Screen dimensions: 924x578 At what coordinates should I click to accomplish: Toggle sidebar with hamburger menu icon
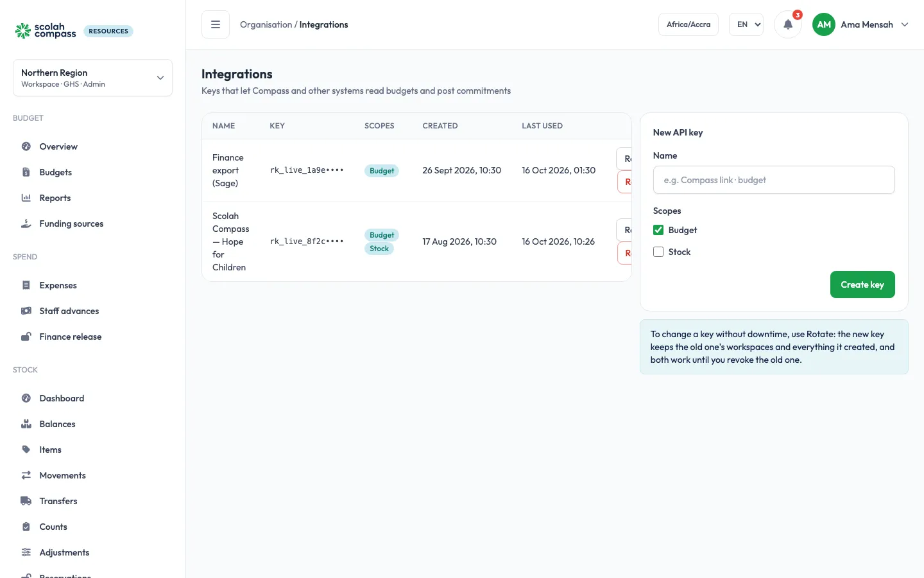pos(216,24)
